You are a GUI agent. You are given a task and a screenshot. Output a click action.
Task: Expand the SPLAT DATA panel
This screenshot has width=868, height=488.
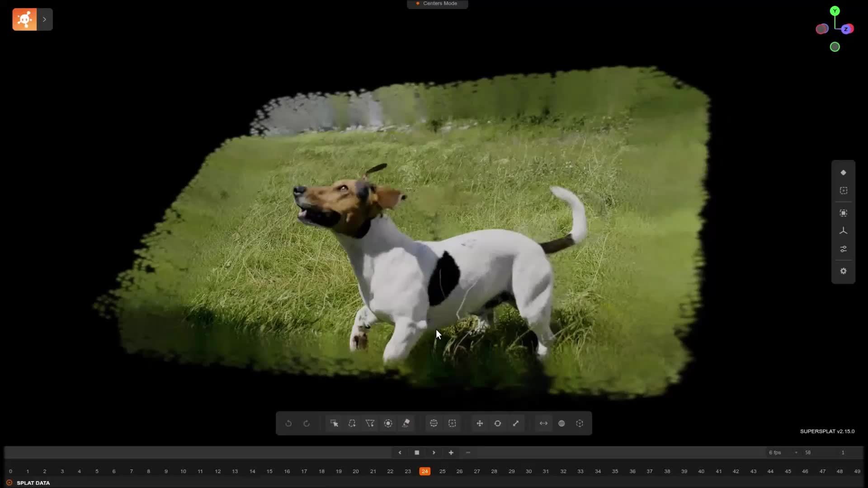(x=9, y=483)
